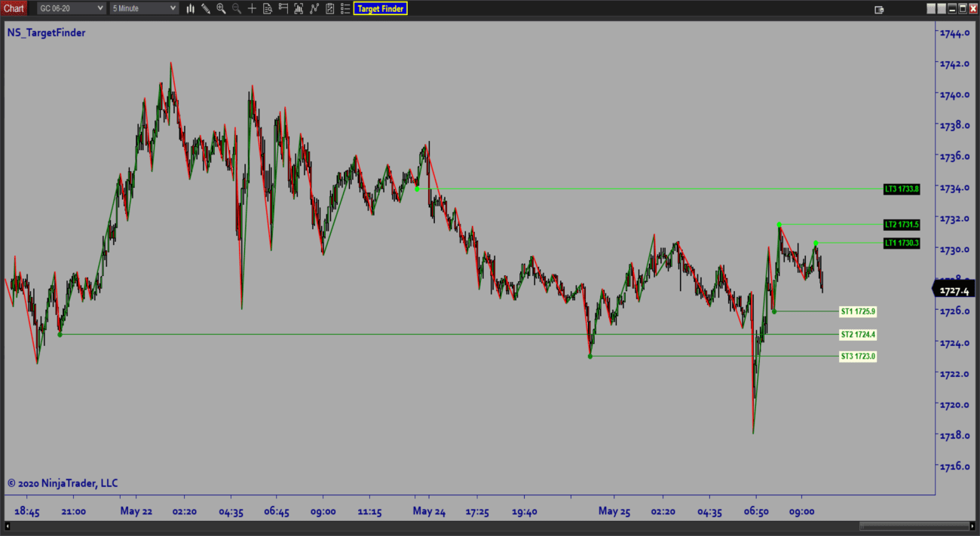The height and width of the screenshot is (536, 980).
Task: Click the red Chart tab label
Action: point(14,8)
